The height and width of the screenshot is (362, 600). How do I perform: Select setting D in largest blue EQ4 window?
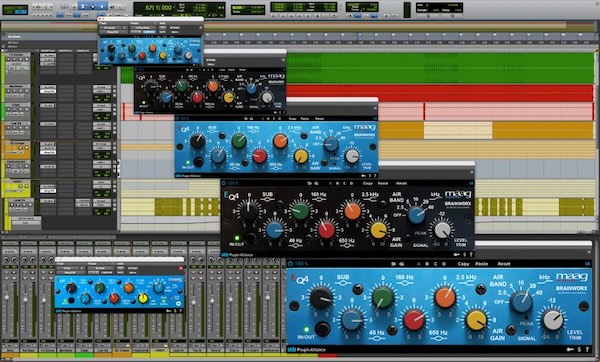point(444,264)
